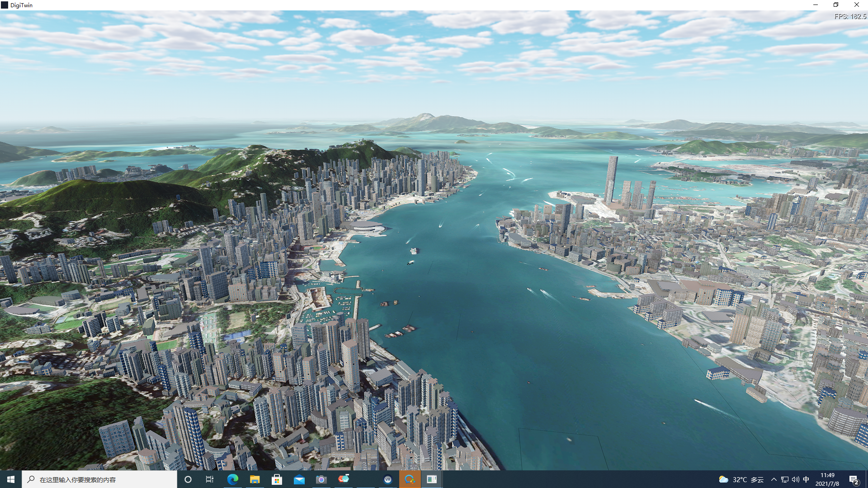
Task: Open Task View from the taskbar
Action: 210,479
